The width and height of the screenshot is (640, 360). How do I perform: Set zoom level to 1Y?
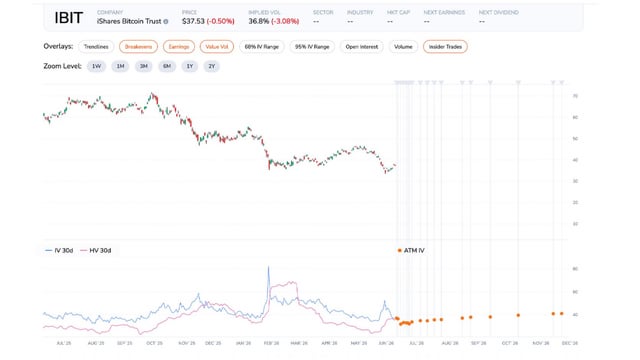pos(190,66)
